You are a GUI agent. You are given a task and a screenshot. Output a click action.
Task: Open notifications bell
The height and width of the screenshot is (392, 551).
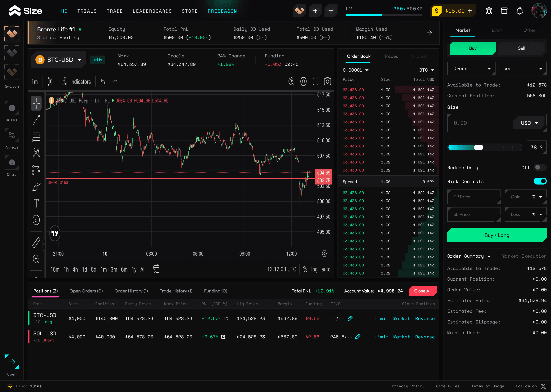519,11
